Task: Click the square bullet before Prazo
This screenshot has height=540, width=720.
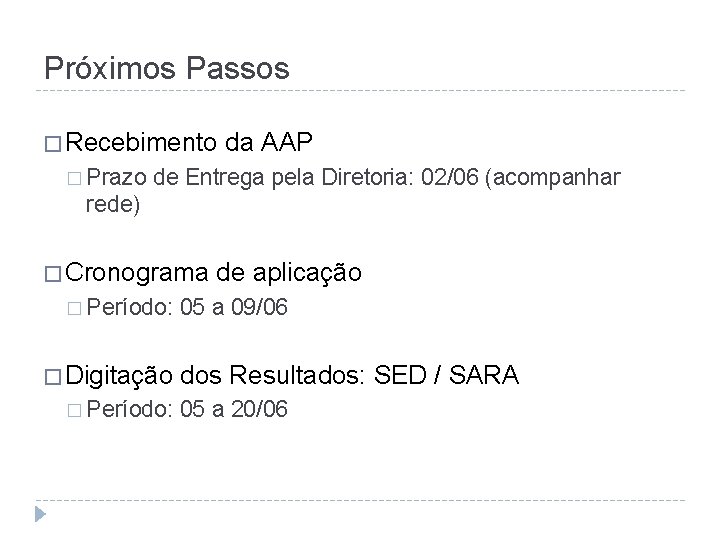Action: (78, 178)
